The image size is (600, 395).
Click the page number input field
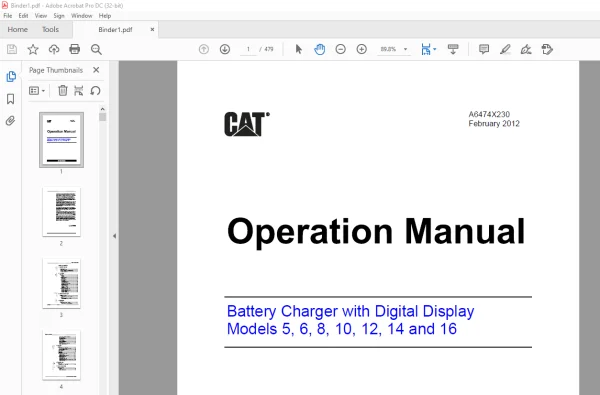pos(248,49)
